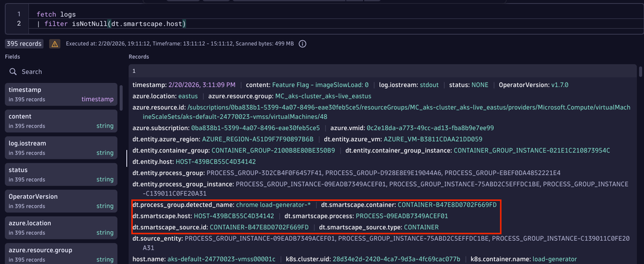Image resolution: width=644 pixels, height=264 pixels.
Task: Select the content field card
Action: click(61, 121)
